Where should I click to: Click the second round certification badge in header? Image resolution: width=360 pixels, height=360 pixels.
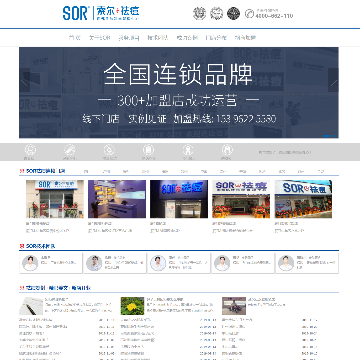tap(216, 13)
